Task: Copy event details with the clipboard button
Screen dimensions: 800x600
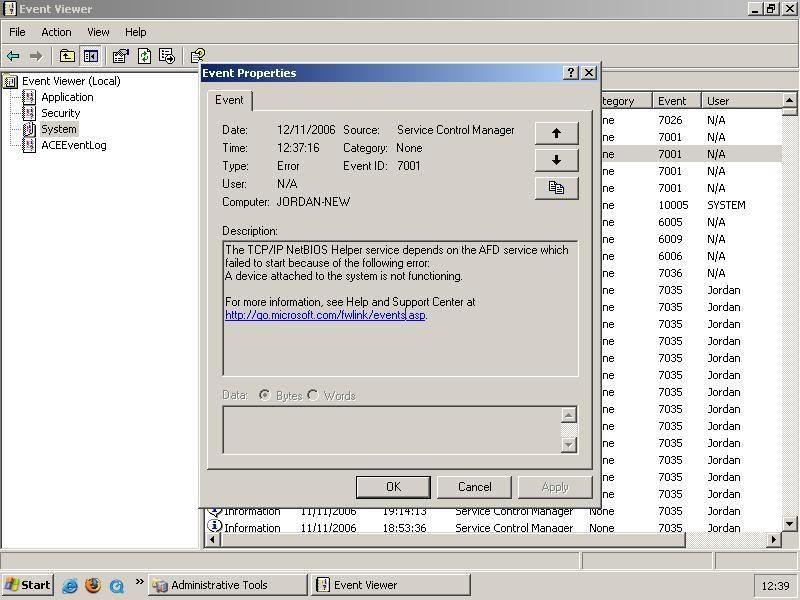Action: coord(556,188)
